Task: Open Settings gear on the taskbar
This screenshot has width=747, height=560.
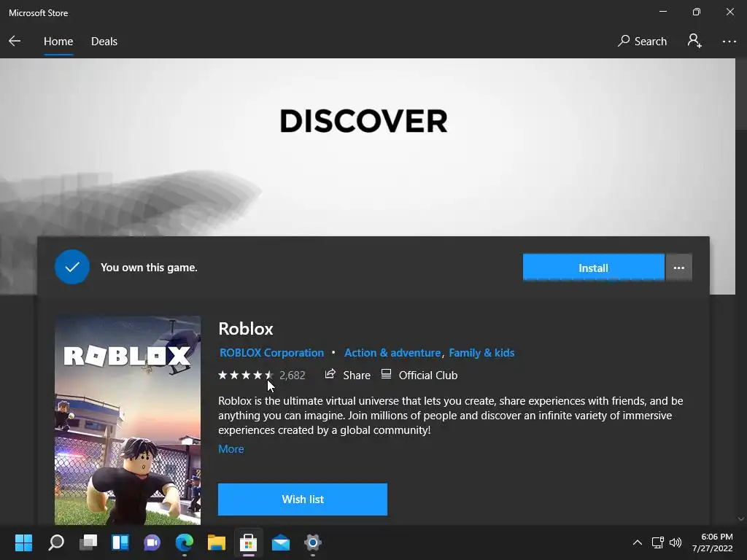Action: (x=312, y=542)
